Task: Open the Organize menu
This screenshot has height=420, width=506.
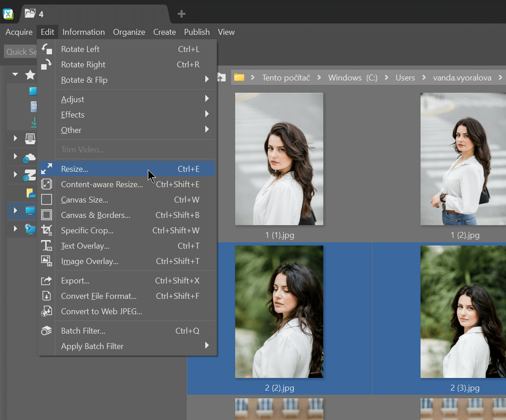Action: click(x=129, y=32)
